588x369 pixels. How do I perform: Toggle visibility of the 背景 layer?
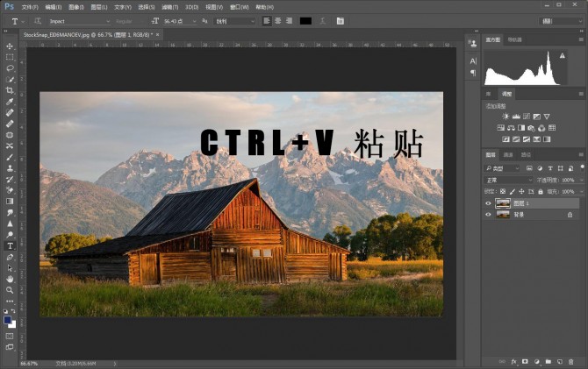point(488,214)
